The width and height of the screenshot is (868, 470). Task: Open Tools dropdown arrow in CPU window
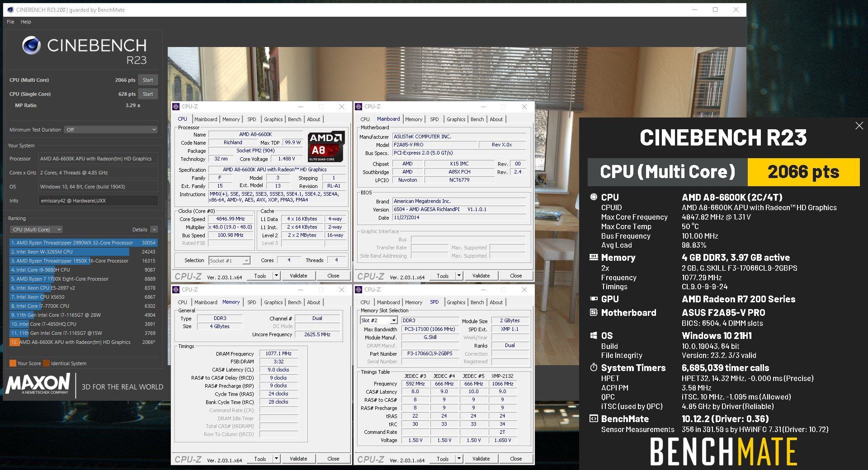coord(276,276)
